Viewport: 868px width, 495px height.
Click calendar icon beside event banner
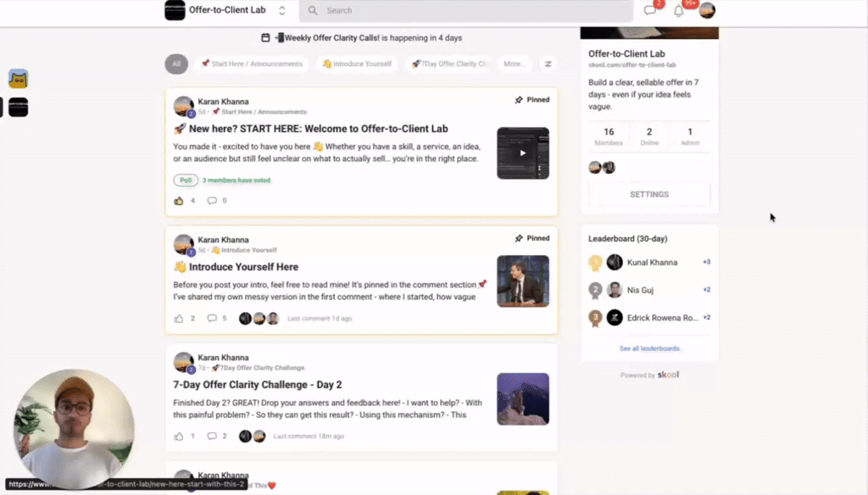coord(265,37)
